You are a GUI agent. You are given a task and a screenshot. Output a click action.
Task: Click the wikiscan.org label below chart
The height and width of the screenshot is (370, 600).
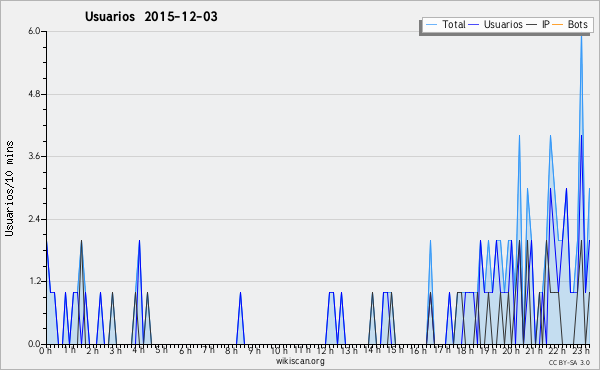point(300,361)
